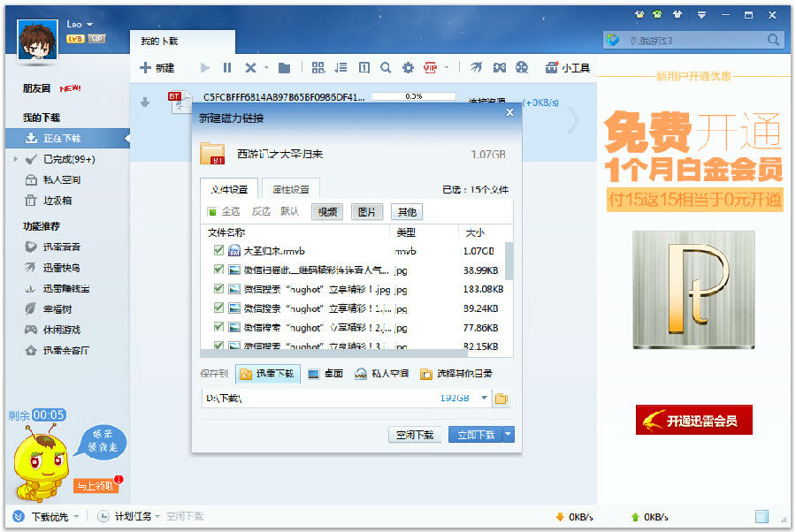Image resolution: width=796 pixels, height=532 pixels.
Task: Click the 新建 new task button
Action: pos(157,67)
